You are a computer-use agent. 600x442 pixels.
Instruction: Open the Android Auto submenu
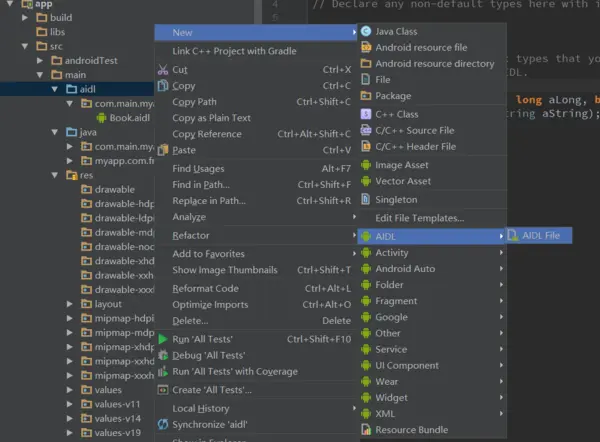click(432, 269)
